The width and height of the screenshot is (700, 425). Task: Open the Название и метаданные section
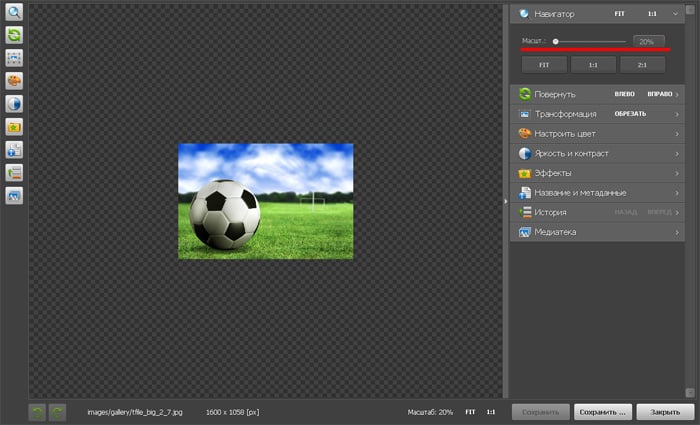click(597, 192)
